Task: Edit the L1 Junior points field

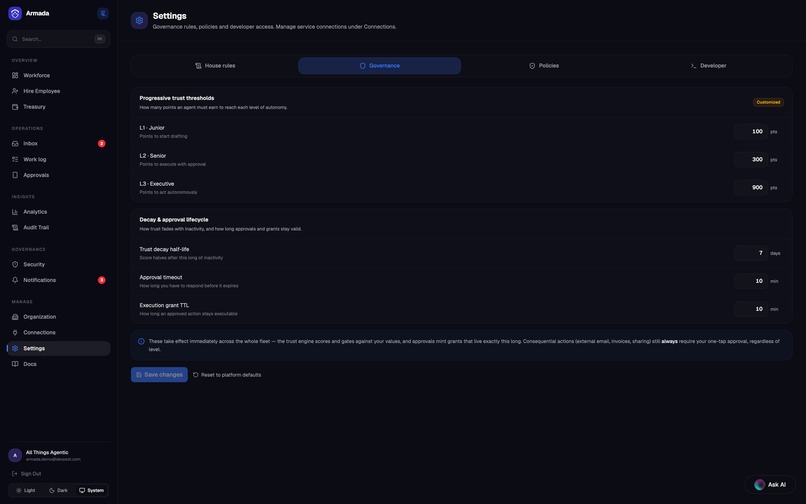Action: (x=751, y=132)
